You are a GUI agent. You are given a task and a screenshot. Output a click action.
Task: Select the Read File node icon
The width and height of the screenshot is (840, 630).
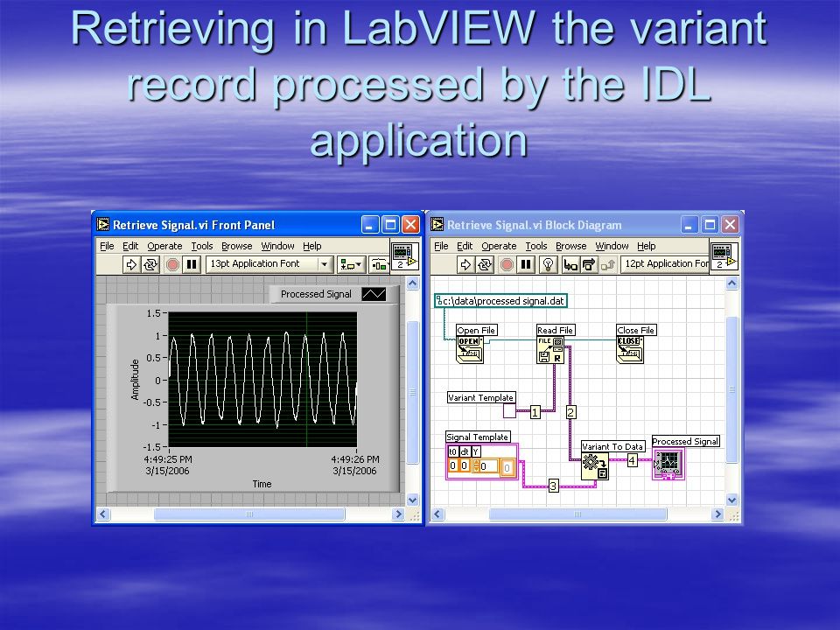(550, 350)
